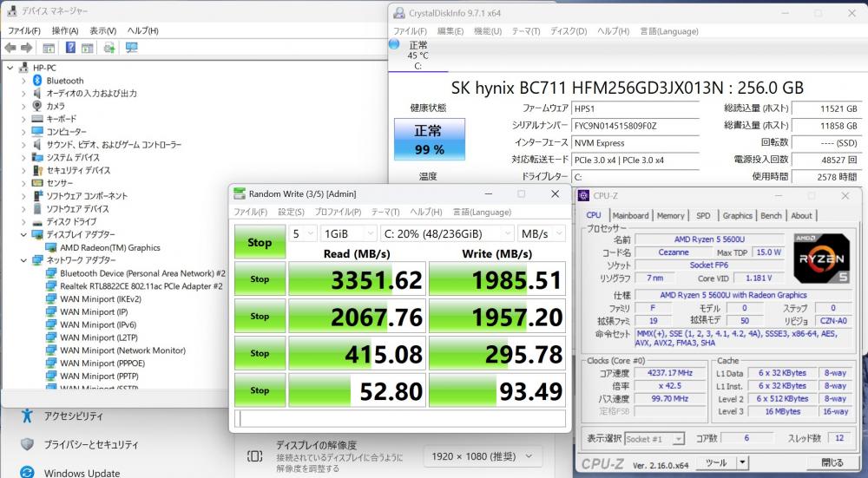Click the blue disk status circle for C:
Viewport: 868px width, 478px height.
coord(395,44)
